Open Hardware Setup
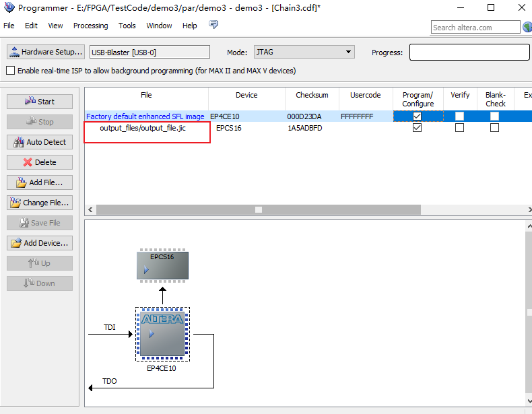 (x=46, y=52)
